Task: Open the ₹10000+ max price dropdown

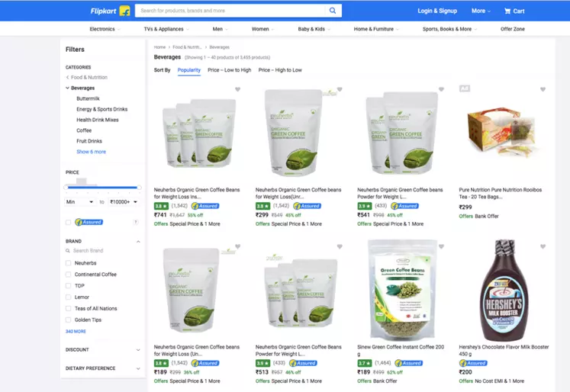Action: [124, 201]
